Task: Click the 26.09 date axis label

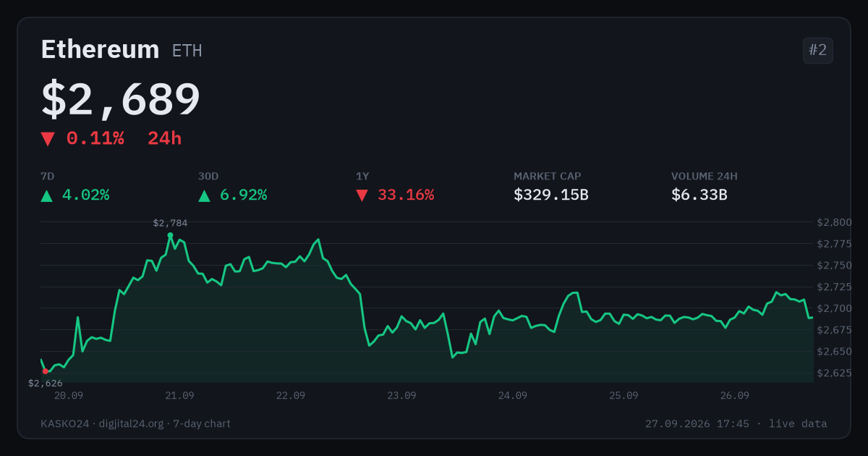Action: tap(735, 396)
